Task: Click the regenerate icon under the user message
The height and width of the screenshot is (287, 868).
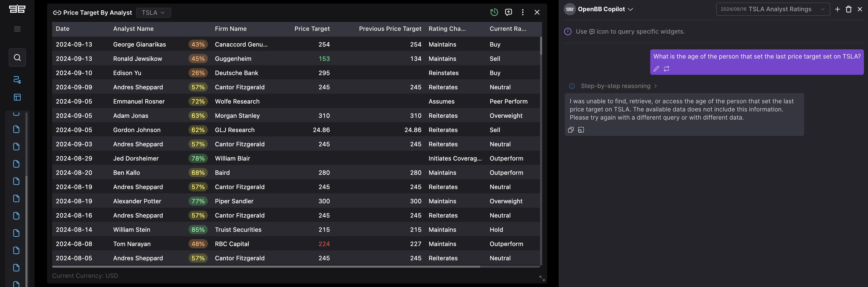Action: [667, 69]
